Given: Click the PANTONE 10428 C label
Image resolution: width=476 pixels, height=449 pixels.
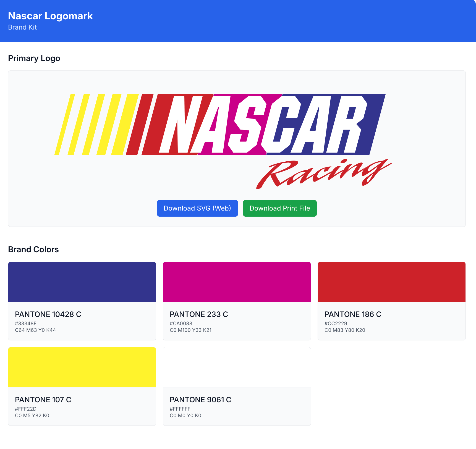Looking at the screenshot, I should pyautogui.click(x=48, y=314).
